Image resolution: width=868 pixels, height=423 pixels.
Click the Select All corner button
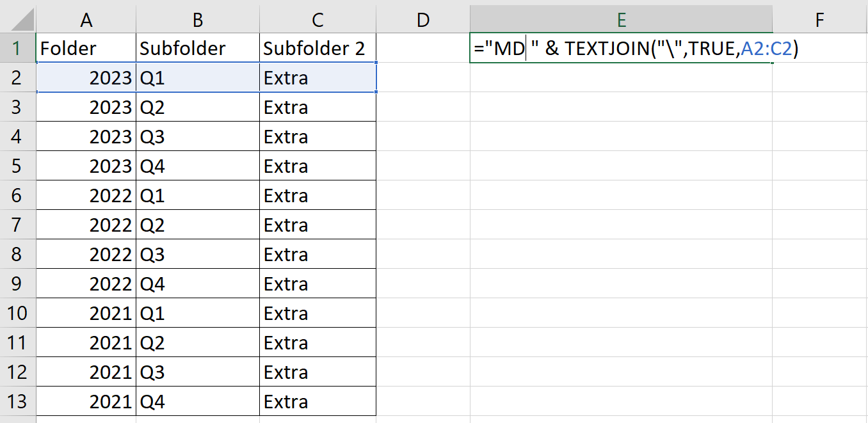click(17, 19)
